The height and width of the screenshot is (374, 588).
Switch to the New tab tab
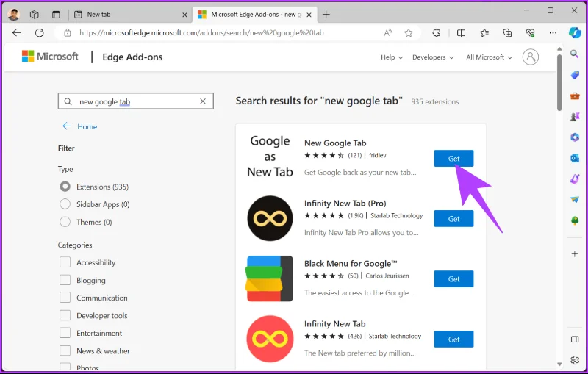(x=130, y=15)
